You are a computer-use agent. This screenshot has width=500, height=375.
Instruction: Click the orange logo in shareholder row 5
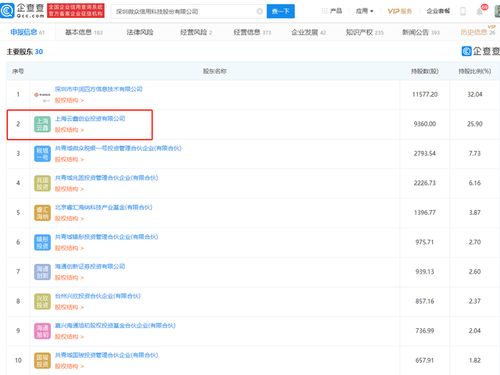click(42, 213)
